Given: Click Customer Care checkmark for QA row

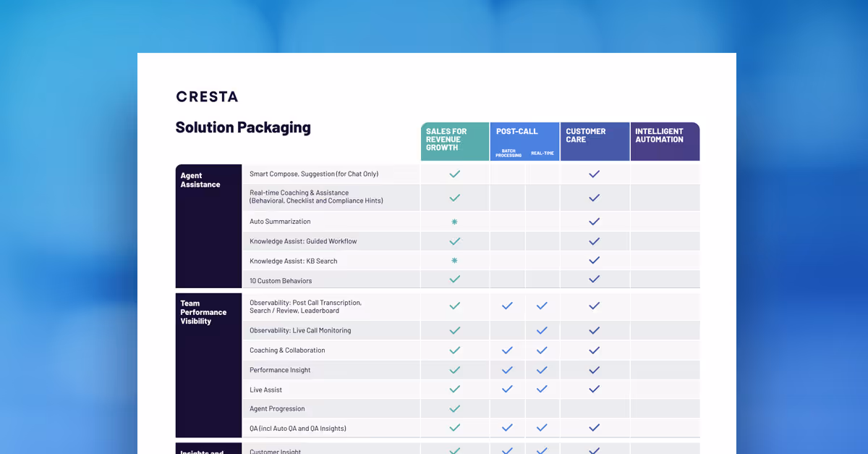Looking at the screenshot, I should (594, 428).
